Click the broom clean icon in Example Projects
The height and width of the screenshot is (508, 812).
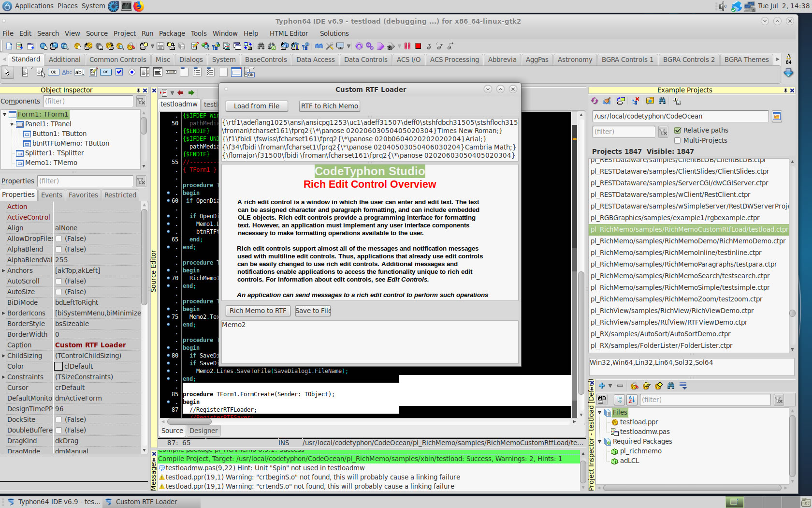[x=607, y=101]
